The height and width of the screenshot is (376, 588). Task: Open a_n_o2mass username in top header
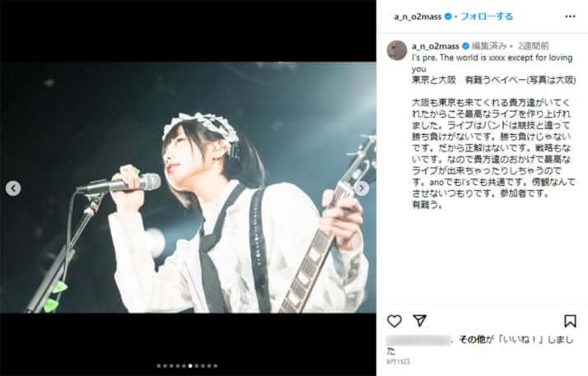click(418, 16)
